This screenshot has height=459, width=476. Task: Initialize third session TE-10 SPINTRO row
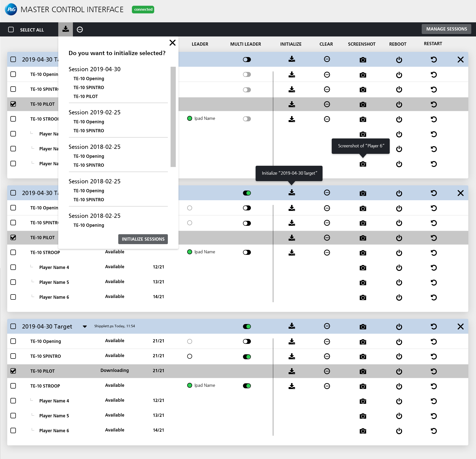[x=292, y=357]
